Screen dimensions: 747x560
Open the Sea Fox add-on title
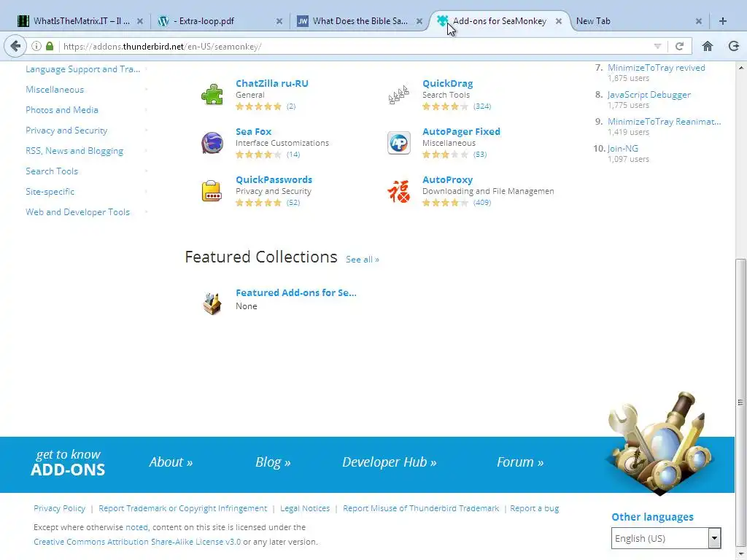[x=253, y=131]
